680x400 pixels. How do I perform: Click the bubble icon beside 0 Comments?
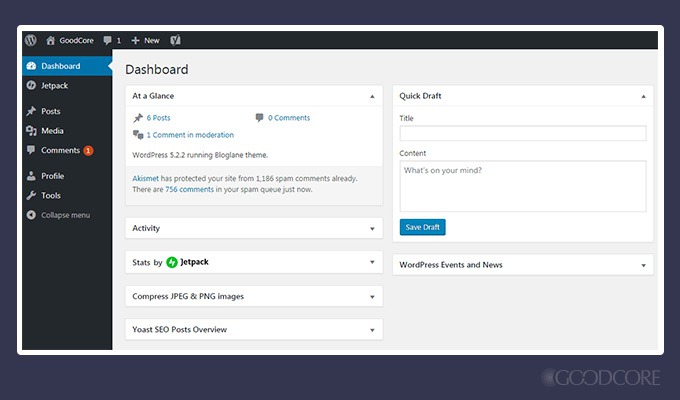point(259,118)
